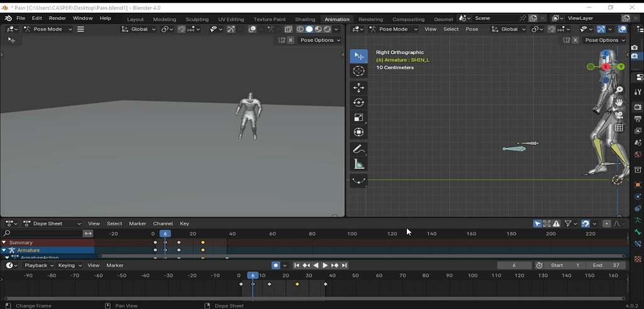Collapse the Armature channel

4,250
